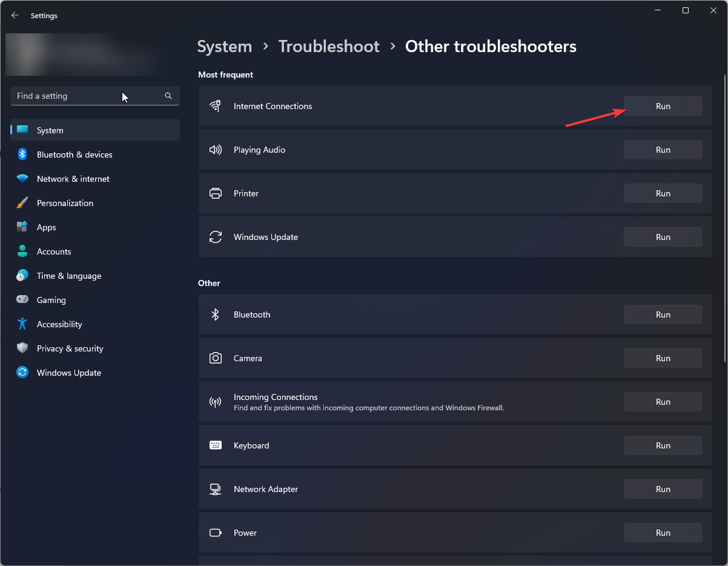
Task: Click the Bluetooth troubleshooter icon
Action: tap(215, 315)
